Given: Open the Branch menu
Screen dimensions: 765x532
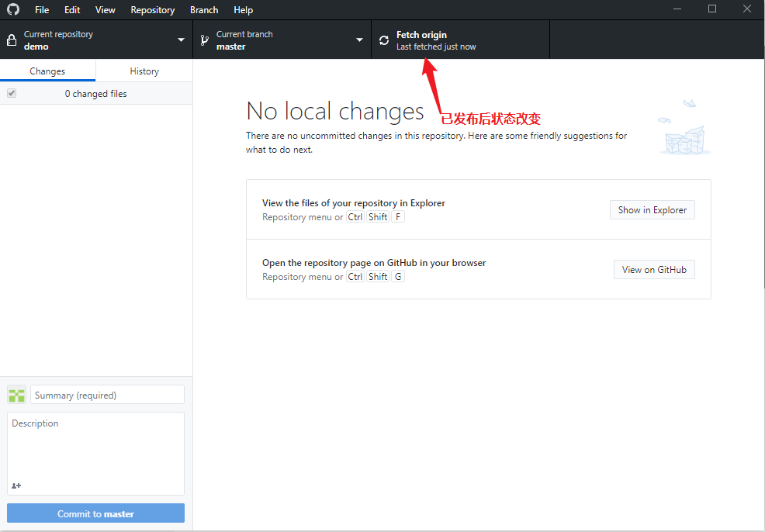Looking at the screenshot, I should 204,10.
